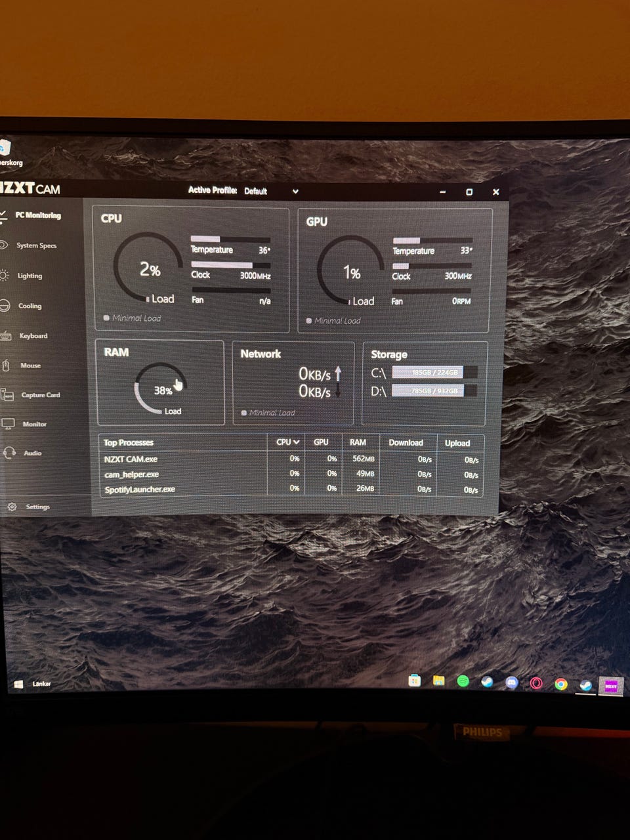Click the C:\ storage usage bar
Screen dimensions: 630x840
(434, 372)
